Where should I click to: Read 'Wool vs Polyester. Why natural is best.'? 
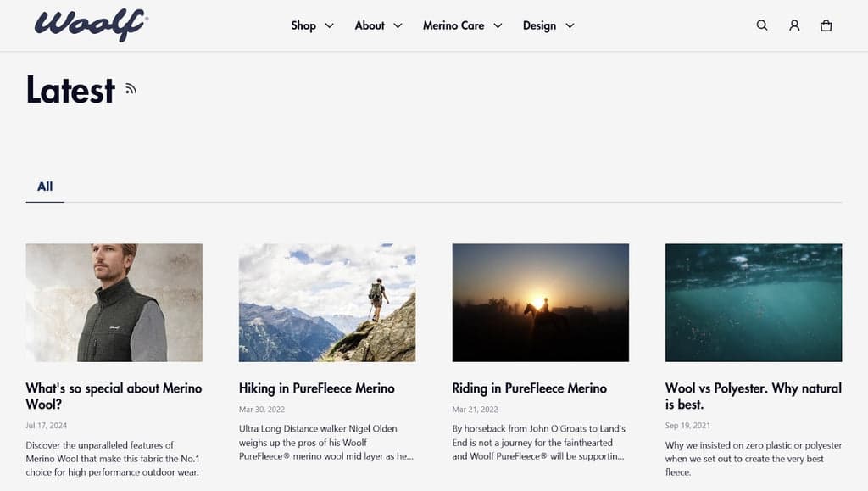(x=754, y=396)
